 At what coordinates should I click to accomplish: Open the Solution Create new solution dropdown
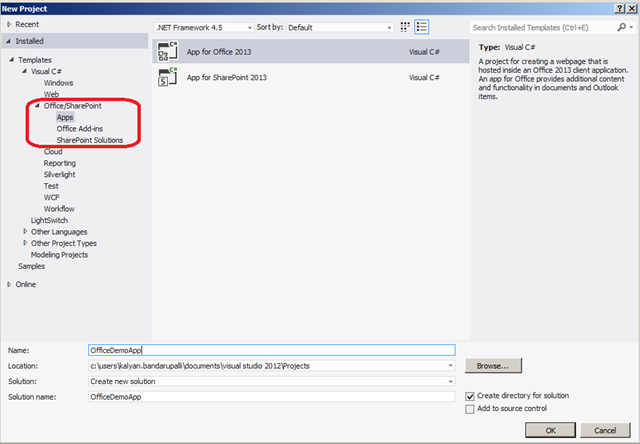coord(450,381)
